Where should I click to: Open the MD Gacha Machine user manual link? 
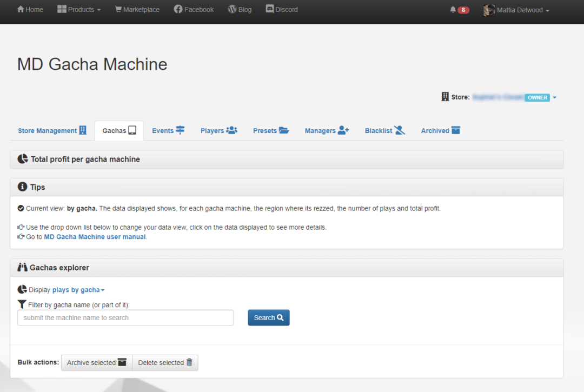[94, 236]
